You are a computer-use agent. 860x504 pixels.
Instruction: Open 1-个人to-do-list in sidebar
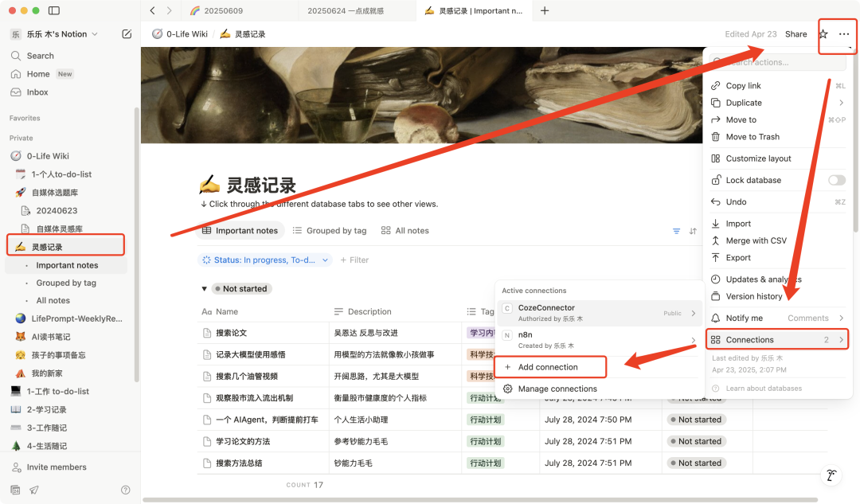[x=61, y=174]
